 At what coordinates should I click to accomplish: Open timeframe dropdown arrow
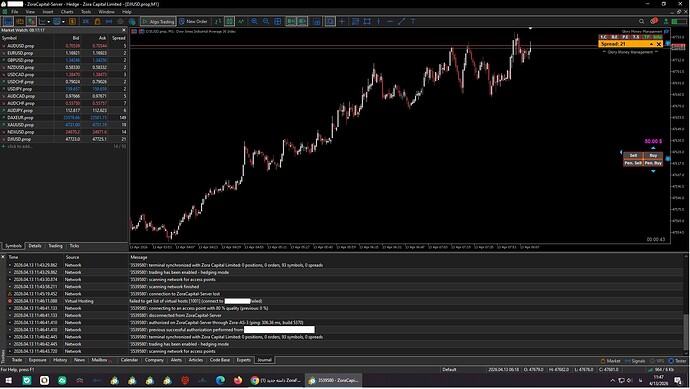coord(63,22)
